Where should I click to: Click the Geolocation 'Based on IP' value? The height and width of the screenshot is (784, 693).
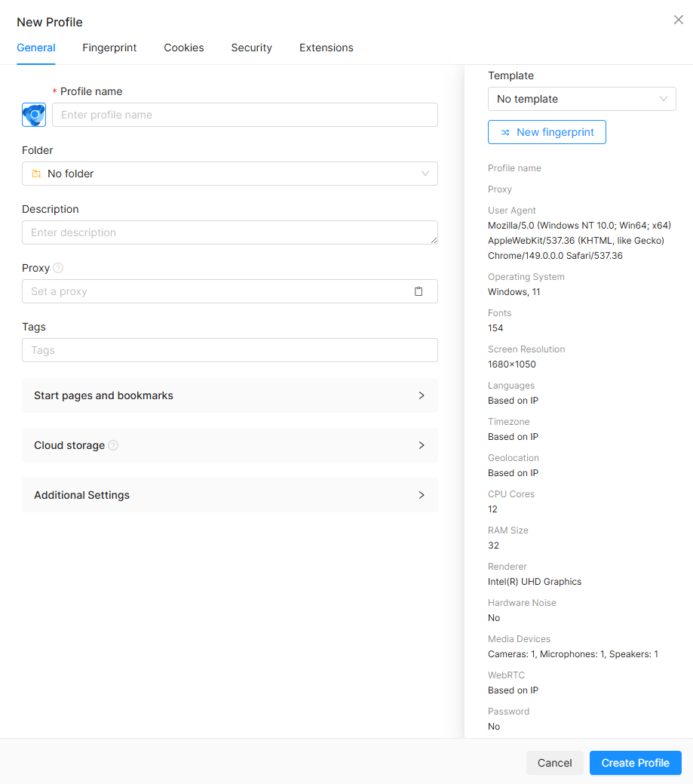[x=513, y=473]
